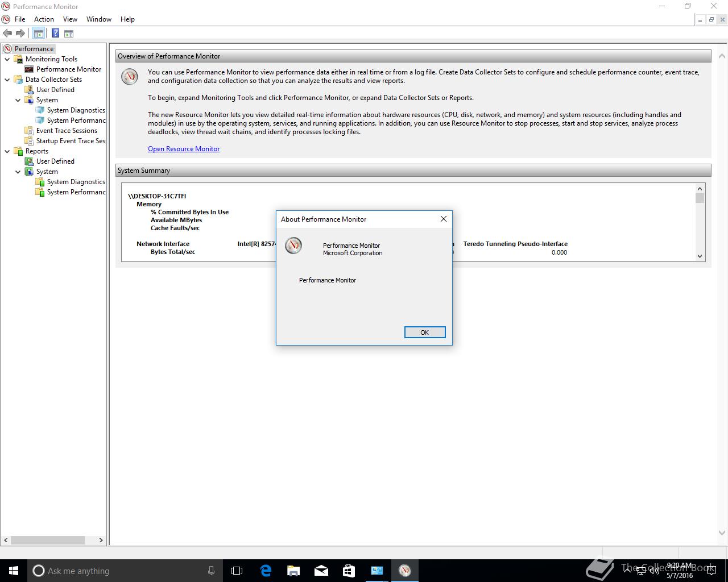
Task: Click System Summary section header
Action: coord(413,171)
